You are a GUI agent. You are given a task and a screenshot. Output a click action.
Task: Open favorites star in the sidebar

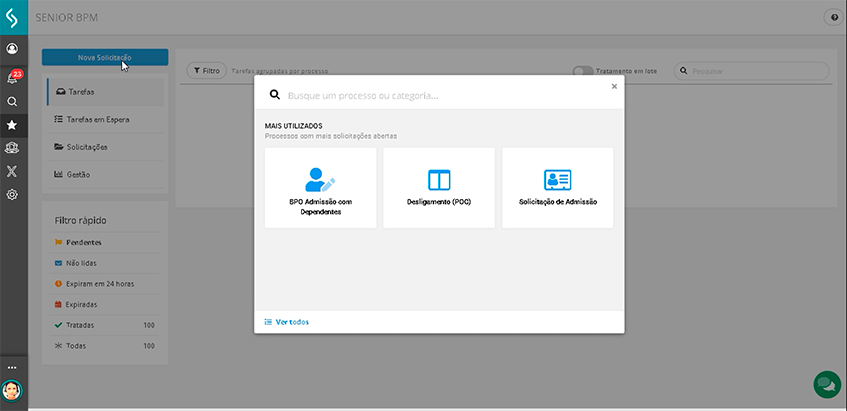12,125
